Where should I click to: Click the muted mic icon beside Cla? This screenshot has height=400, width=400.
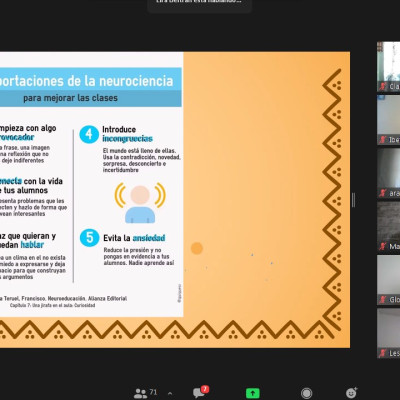coord(383,87)
